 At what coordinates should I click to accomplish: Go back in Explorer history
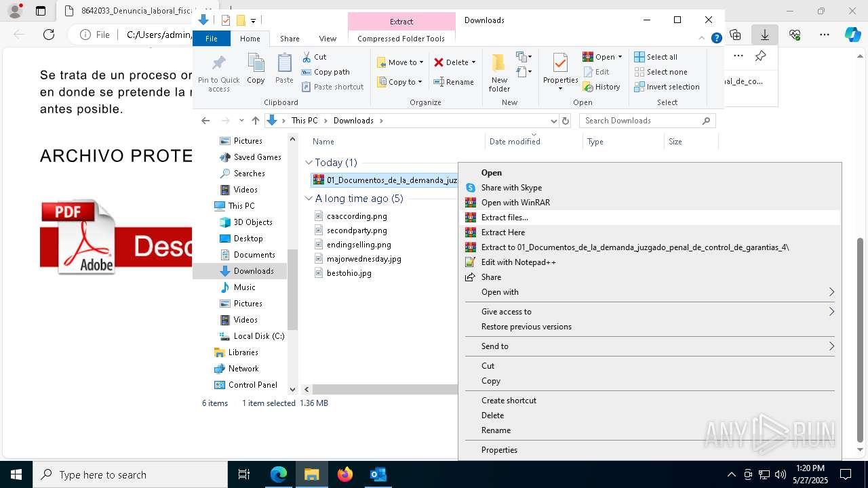click(x=205, y=121)
